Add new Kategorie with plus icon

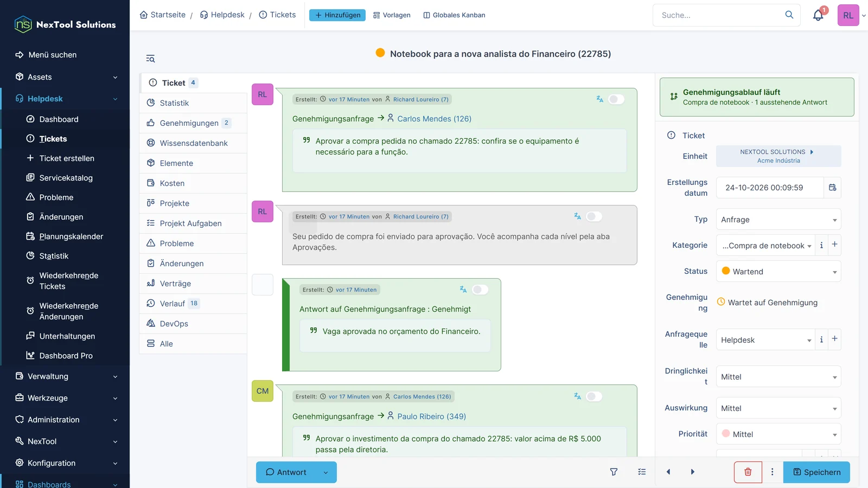pyautogui.click(x=834, y=245)
